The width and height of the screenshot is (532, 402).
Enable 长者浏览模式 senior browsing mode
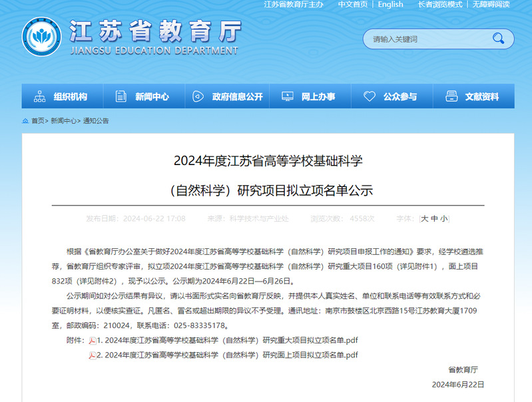click(440, 5)
